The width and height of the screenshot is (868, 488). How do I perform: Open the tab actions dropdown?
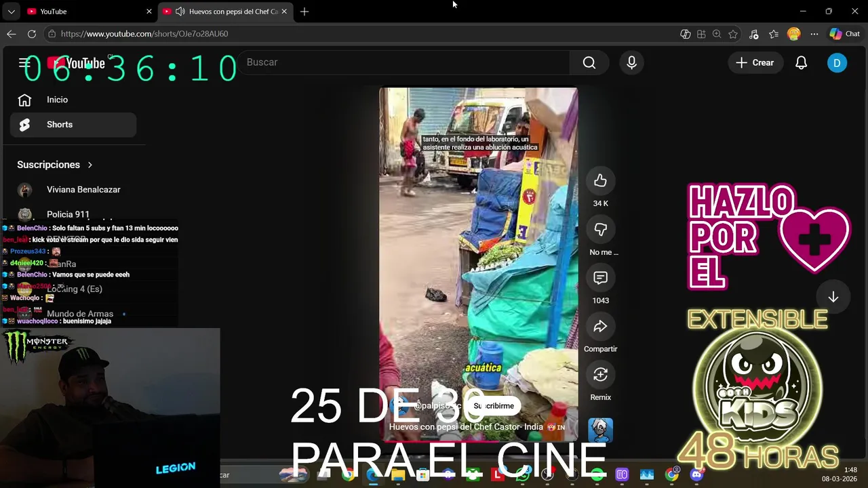coord(11,12)
